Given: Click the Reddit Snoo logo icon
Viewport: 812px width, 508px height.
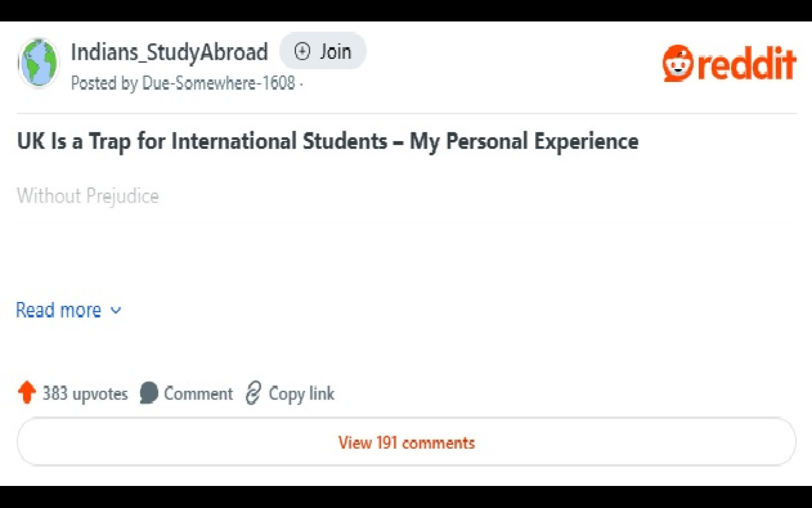Looking at the screenshot, I should click(x=678, y=63).
